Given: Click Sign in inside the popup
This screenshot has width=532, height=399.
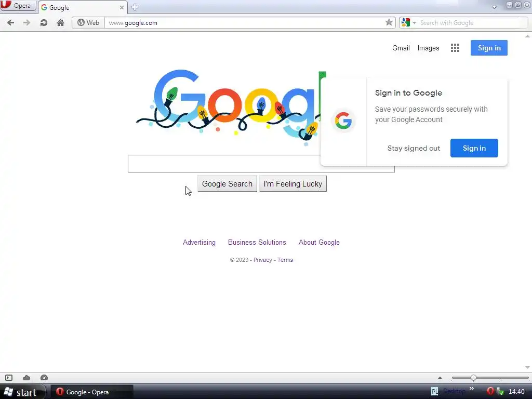Looking at the screenshot, I should pos(474,148).
